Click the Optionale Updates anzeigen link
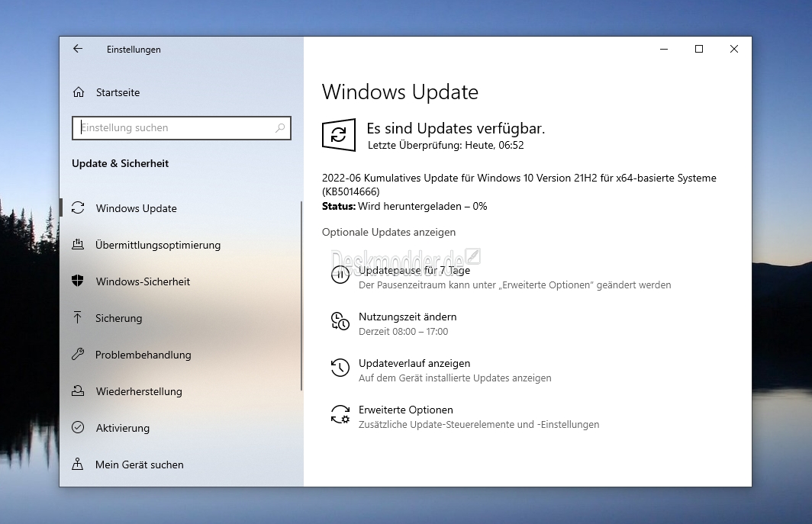Viewport: 812px width, 524px height. point(388,232)
